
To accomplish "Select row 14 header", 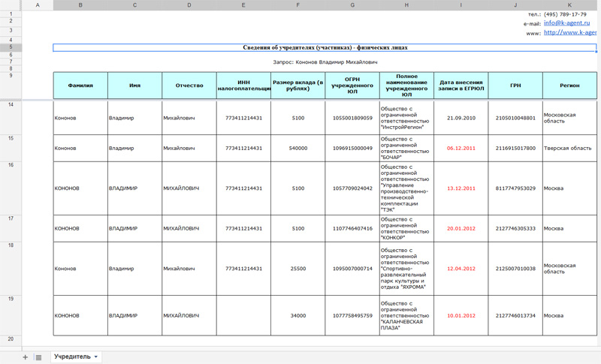I will click(x=11, y=104).
